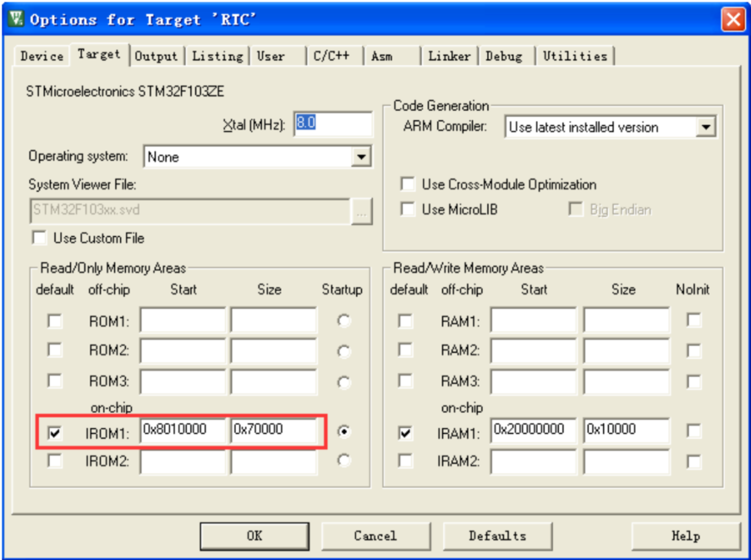Click the IRAM1 Size field
The width and height of the screenshot is (751, 560).
[626, 430]
